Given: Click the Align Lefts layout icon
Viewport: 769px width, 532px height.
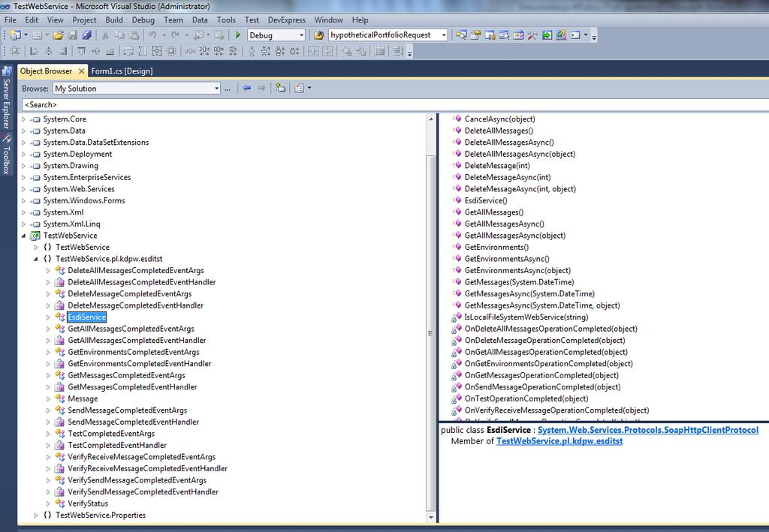Looking at the screenshot, I should coord(34,51).
